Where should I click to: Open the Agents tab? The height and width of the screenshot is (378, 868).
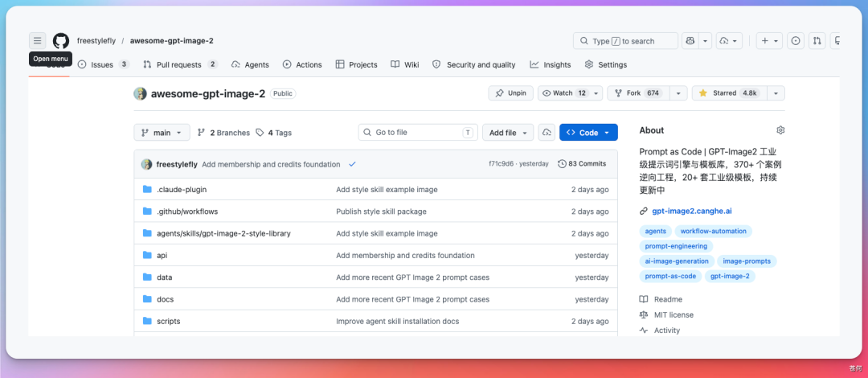tap(250, 65)
